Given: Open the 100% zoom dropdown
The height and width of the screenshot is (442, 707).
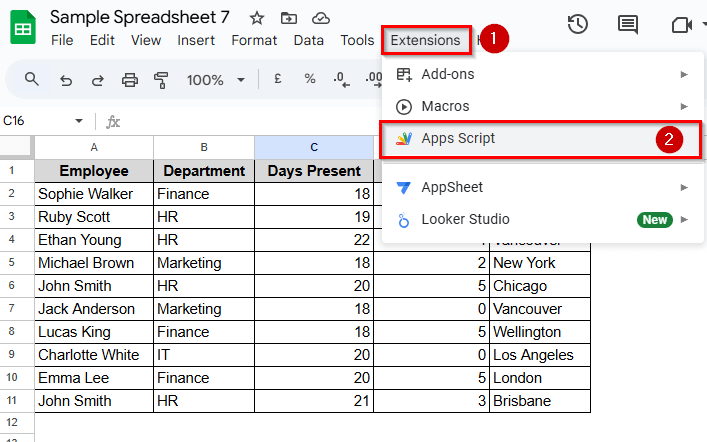Looking at the screenshot, I should (x=213, y=79).
